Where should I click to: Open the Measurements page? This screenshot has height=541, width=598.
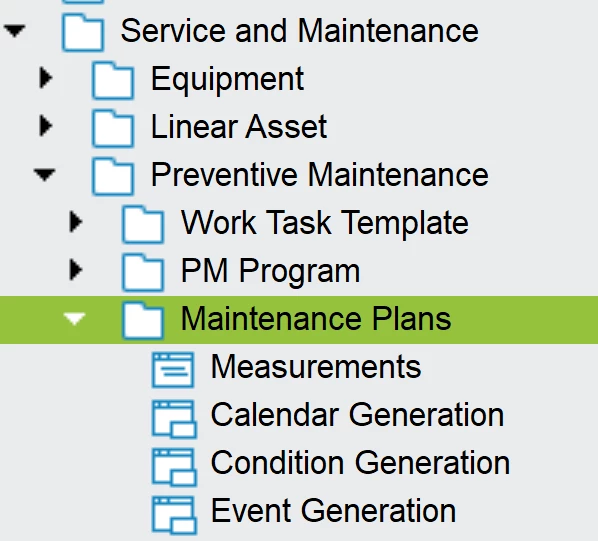pos(316,366)
